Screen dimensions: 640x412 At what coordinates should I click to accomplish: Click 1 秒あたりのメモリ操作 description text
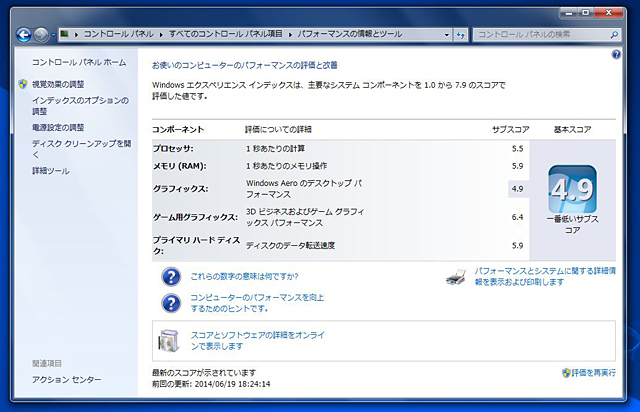click(287, 166)
